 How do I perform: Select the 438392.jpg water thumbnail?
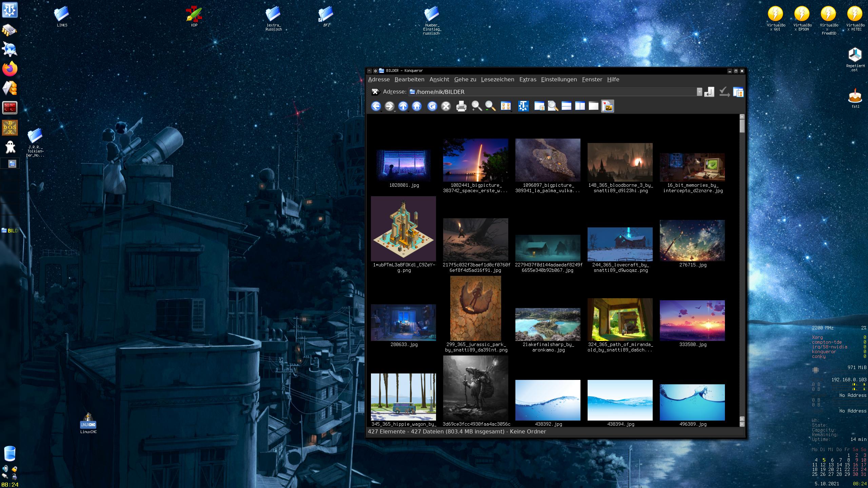coord(548,400)
